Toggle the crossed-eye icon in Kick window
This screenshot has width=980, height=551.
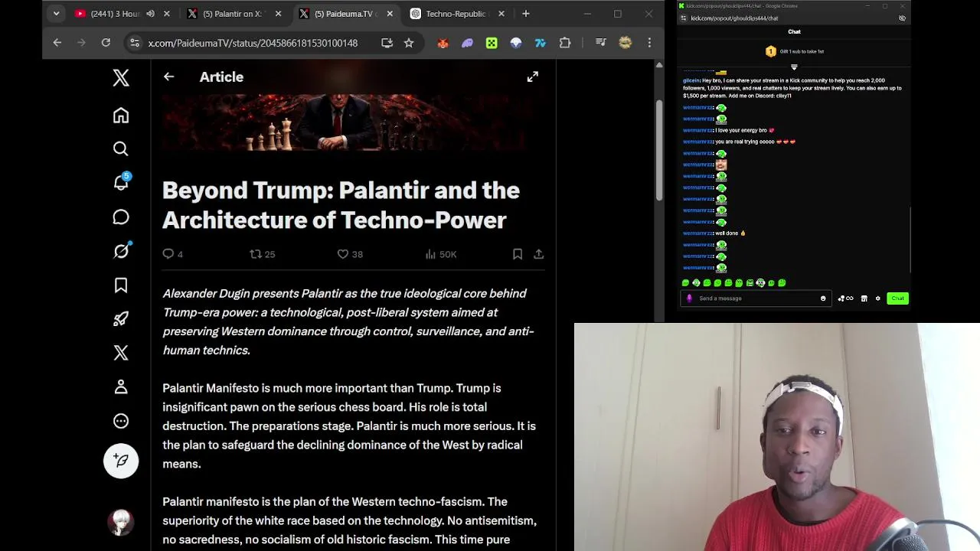point(902,18)
